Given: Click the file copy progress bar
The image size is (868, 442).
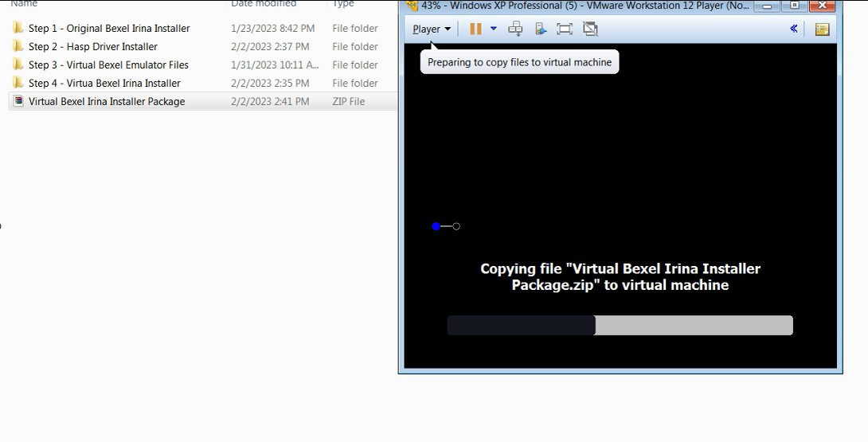Looking at the screenshot, I should point(620,325).
